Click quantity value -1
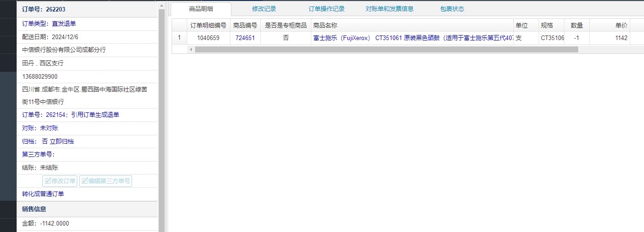 (x=577, y=38)
